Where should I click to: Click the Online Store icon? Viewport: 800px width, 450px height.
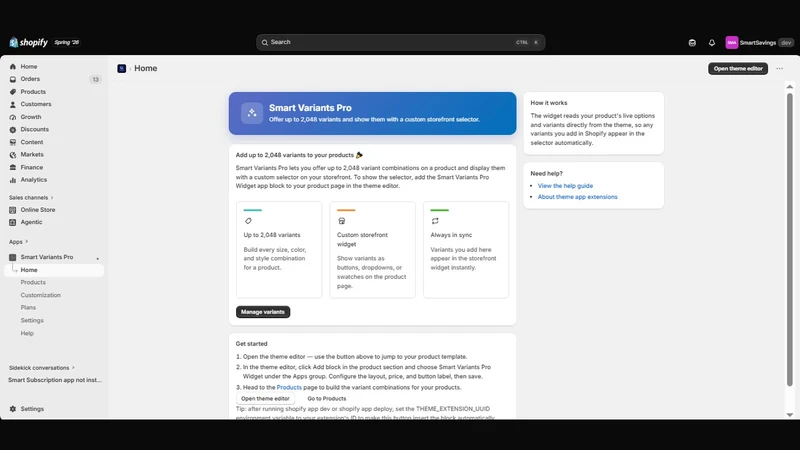13,210
